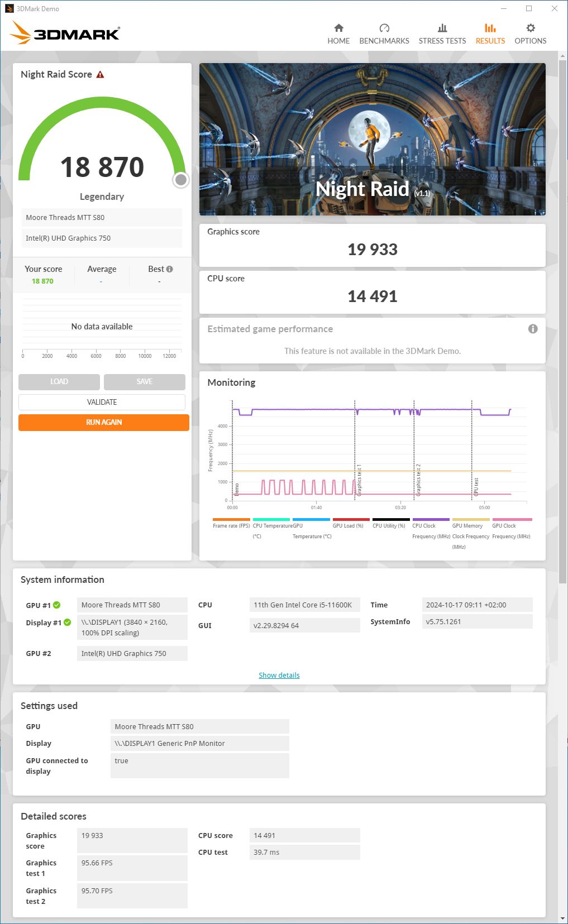The height and width of the screenshot is (924, 568).
Task: Click the GPU connected to display value true
Action: pyautogui.click(x=199, y=765)
